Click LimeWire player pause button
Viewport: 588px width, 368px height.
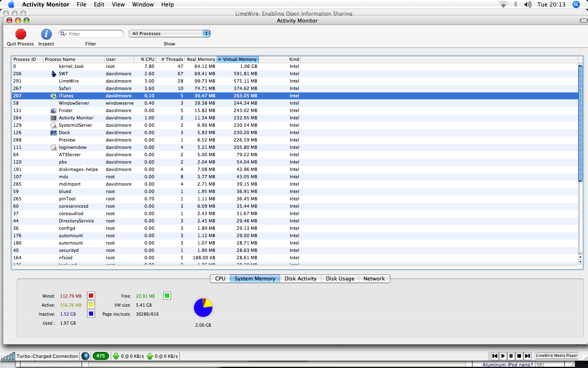pos(511,356)
